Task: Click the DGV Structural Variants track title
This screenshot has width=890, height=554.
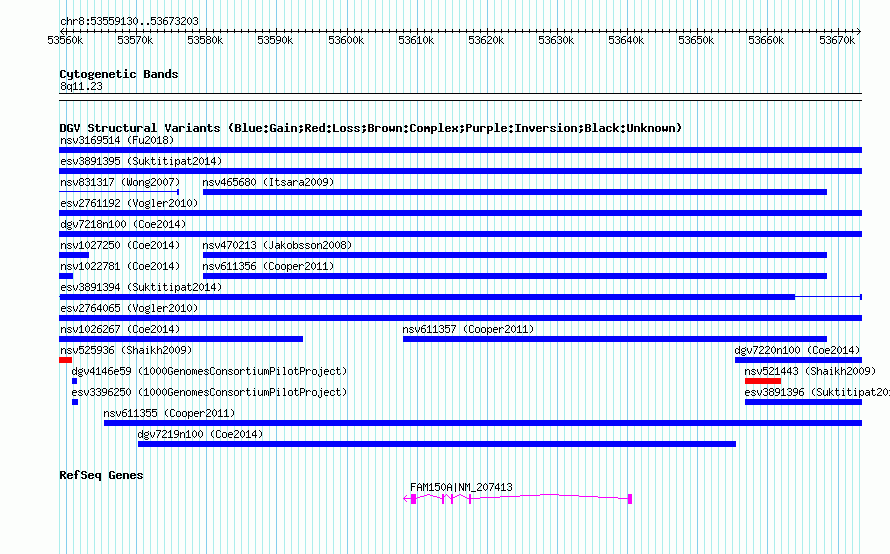Action: (371, 128)
